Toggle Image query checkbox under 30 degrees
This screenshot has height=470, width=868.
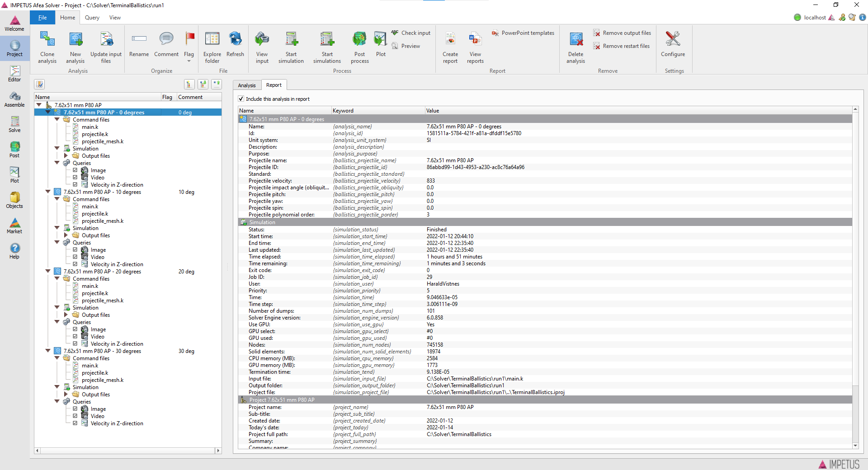(x=75, y=409)
